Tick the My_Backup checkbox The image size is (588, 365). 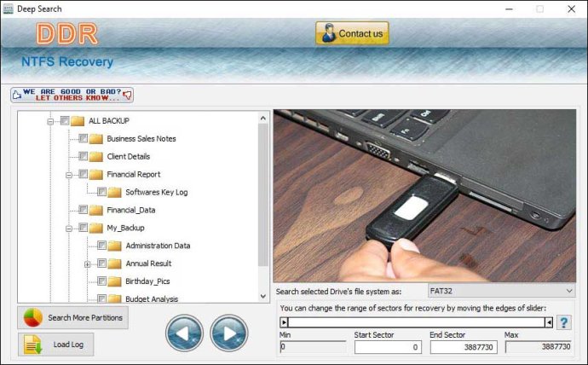pos(84,228)
